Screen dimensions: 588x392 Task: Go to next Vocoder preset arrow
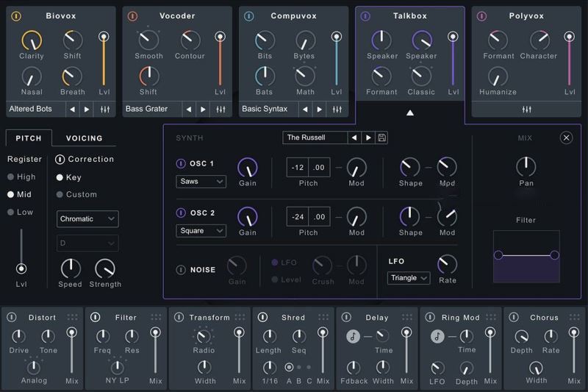[x=203, y=110]
